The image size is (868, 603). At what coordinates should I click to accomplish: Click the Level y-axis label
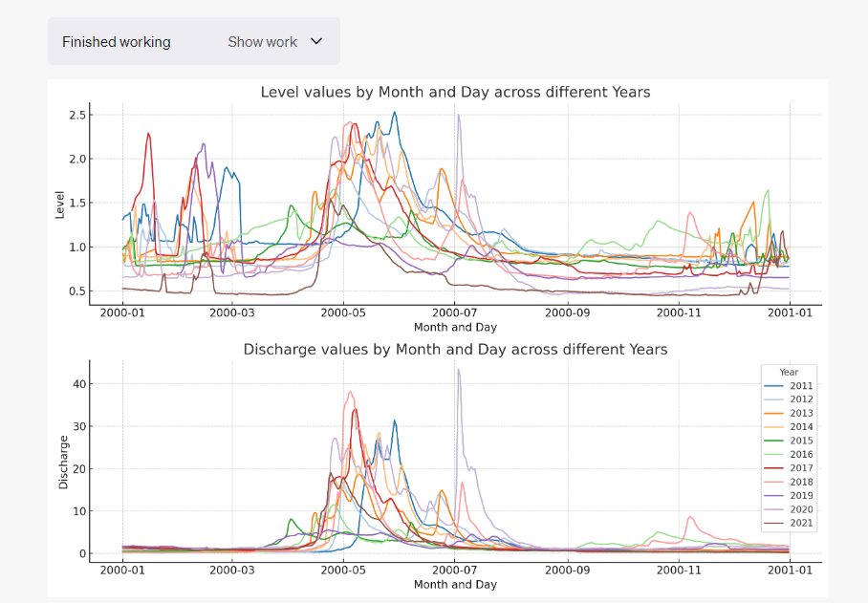click(59, 205)
